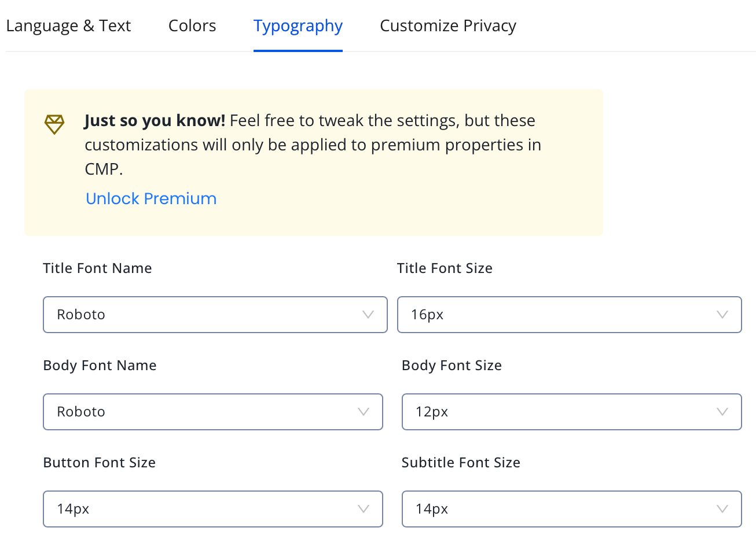The image size is (756, 546).
Task: Select the Typography tab
Action: click(298, 26)
